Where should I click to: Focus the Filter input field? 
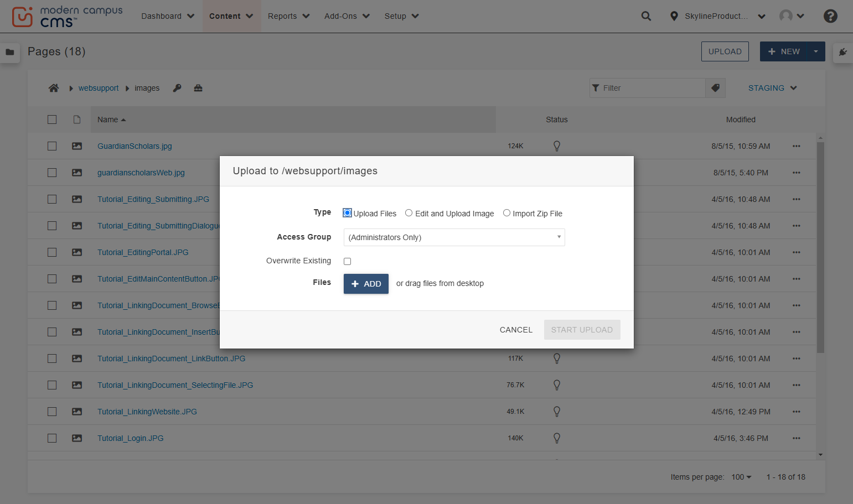click(648, 88)
